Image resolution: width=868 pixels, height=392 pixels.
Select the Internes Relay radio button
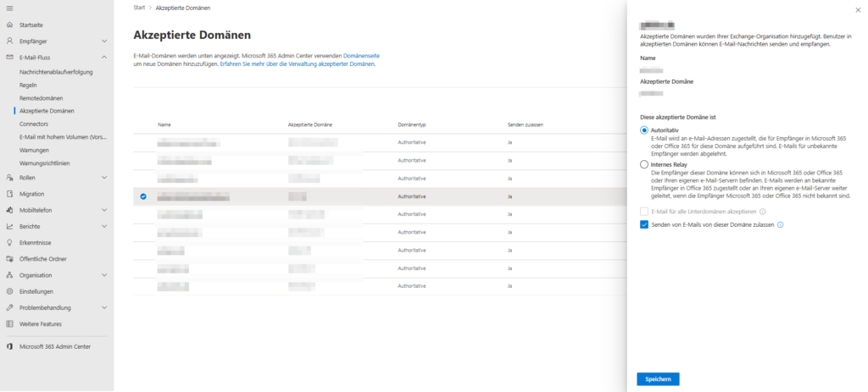click(x=644, y=165)
